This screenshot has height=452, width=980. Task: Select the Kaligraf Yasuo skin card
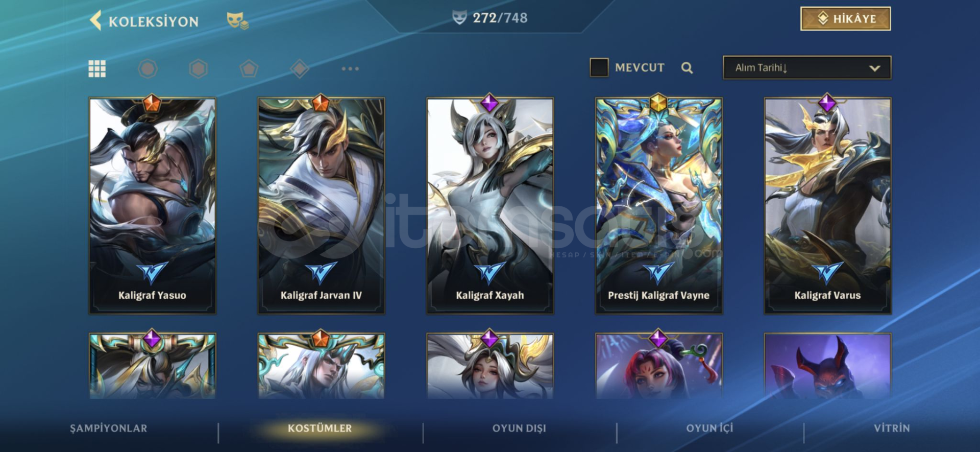pyautogui.click(x=152, y=205)
